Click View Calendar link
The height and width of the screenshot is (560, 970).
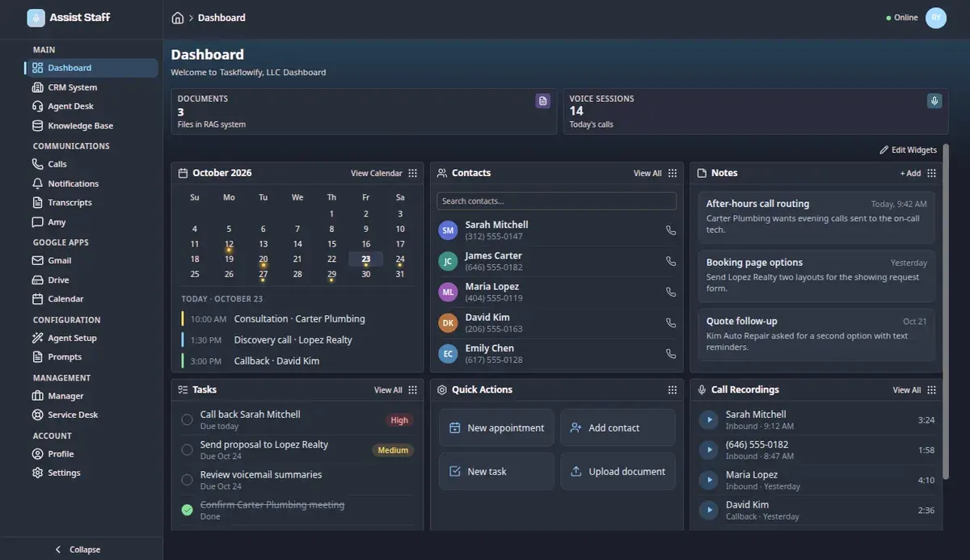(x=377, y=173)
